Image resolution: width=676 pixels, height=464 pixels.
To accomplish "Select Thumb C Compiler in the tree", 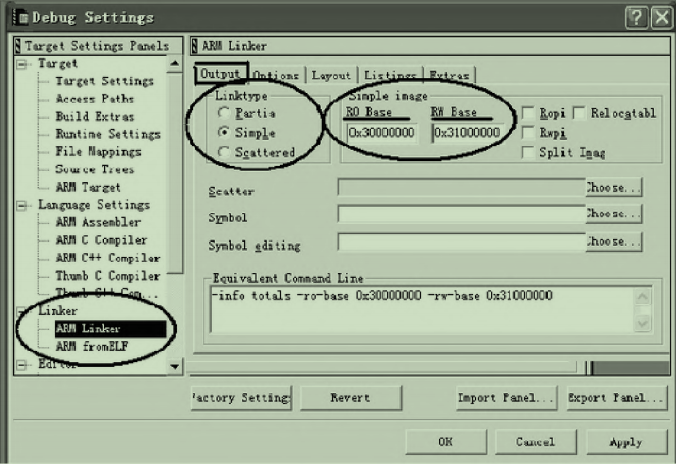I will [108, 276].
